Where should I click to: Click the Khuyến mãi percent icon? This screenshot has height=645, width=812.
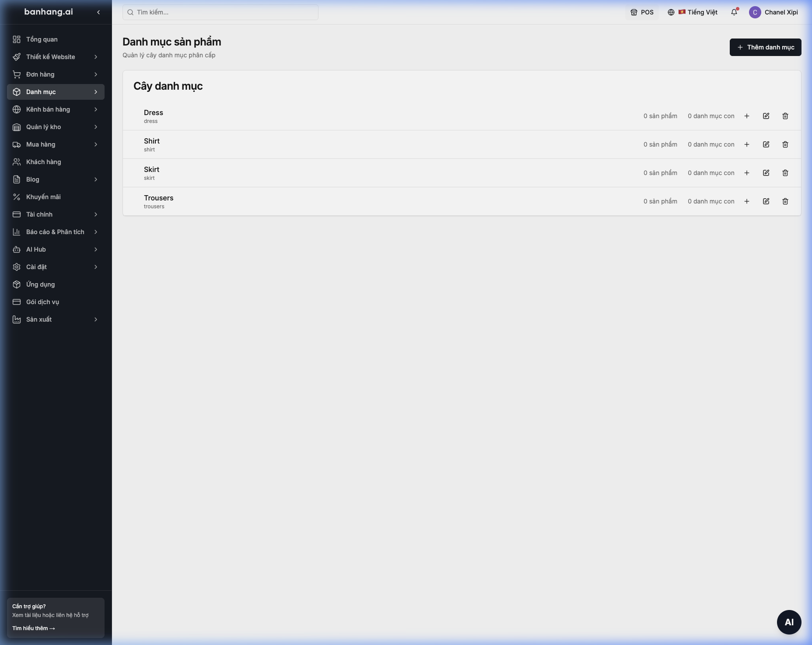coord(17,197)
